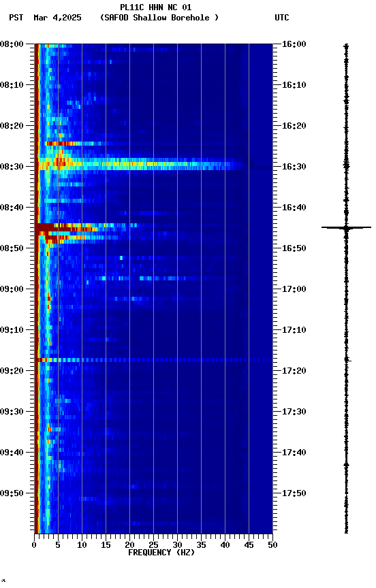
Task: Click the 20 Hz frequency tick label
Action: point(129,545)
